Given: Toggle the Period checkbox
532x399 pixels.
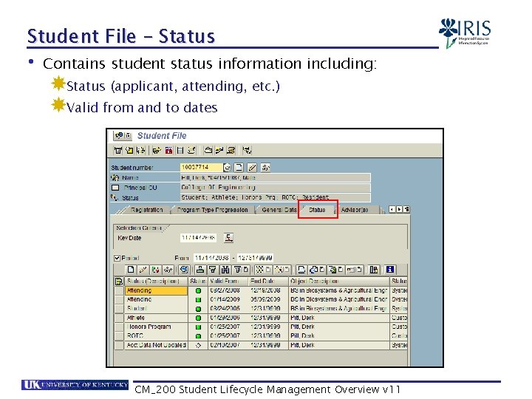Looking at the screenshot, I should 117,258.
